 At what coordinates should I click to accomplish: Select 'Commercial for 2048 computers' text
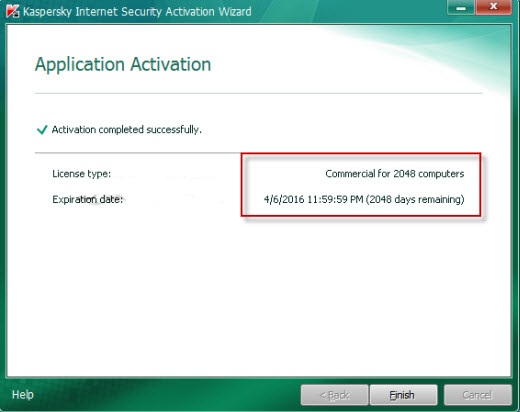(x=395, y=174)
